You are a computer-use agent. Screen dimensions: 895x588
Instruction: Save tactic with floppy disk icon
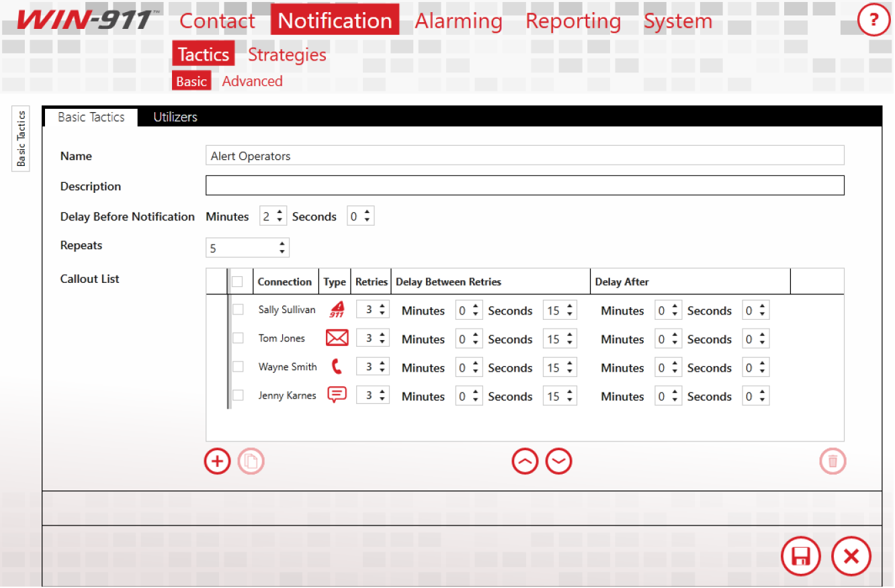[800, 556]
